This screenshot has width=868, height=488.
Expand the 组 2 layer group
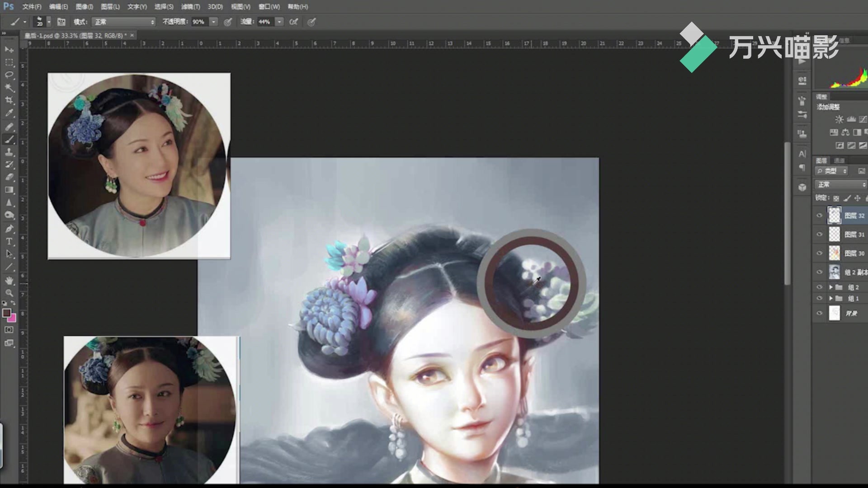click(830, 287)
